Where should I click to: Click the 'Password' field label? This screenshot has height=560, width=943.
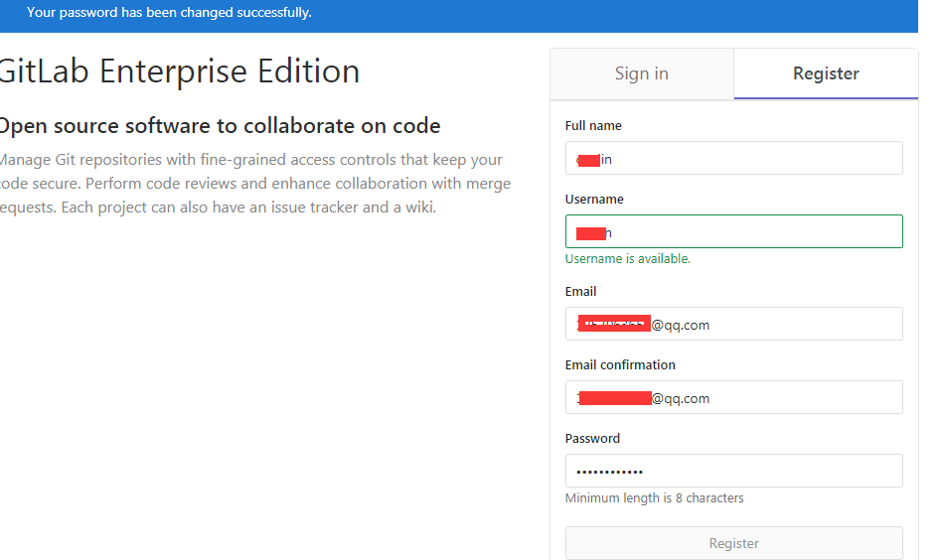[x=592, y=438]
